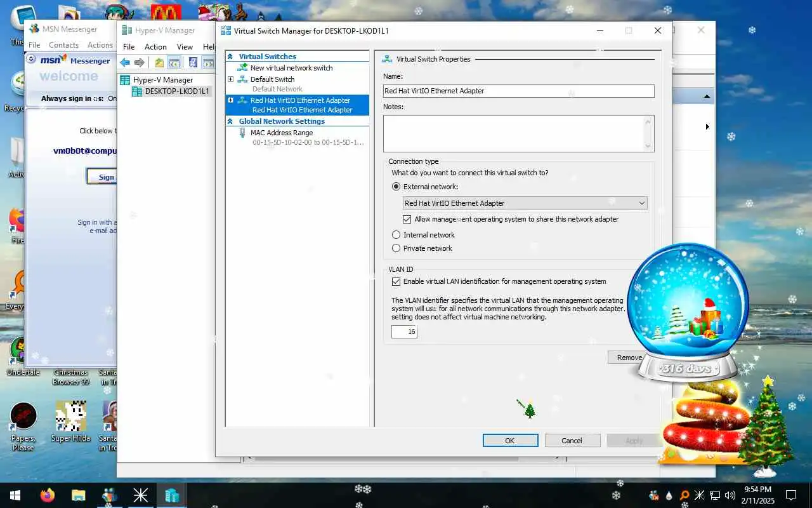Click the orange magnifier tray icon

[x=684, y=495]
